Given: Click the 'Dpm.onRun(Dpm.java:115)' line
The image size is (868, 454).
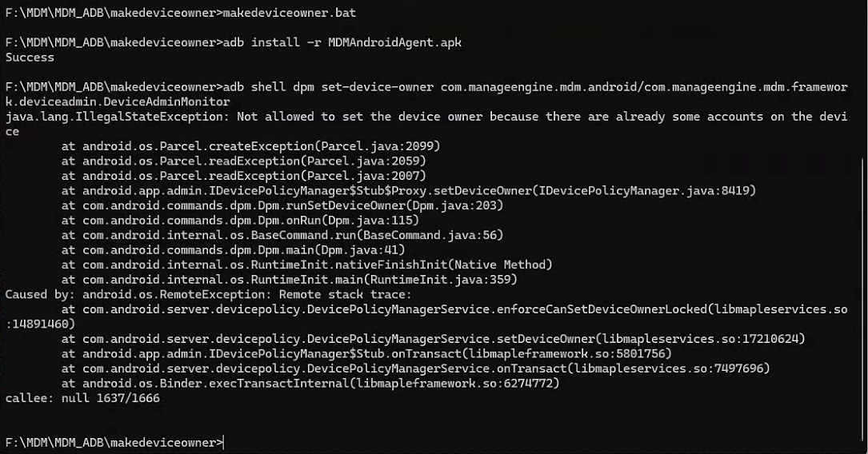Looking at the screenshot, I should click(x=240, y=220).
